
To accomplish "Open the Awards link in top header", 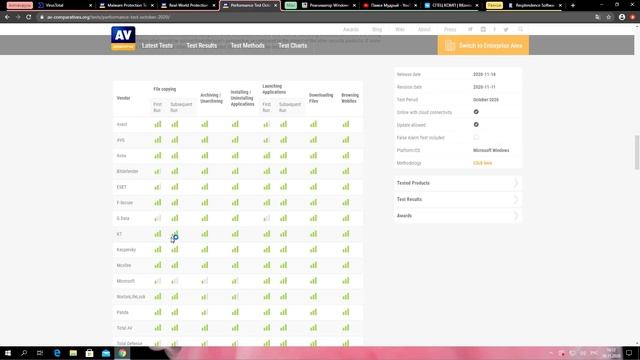I will tap(351, 29).
